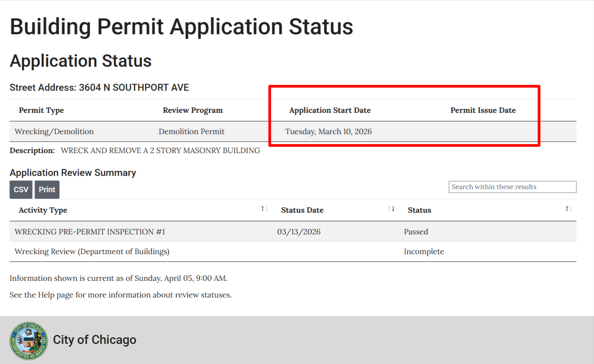Click the Wrecking/Demolition permit type cell

pyautogui.click(x=54, y=132)
